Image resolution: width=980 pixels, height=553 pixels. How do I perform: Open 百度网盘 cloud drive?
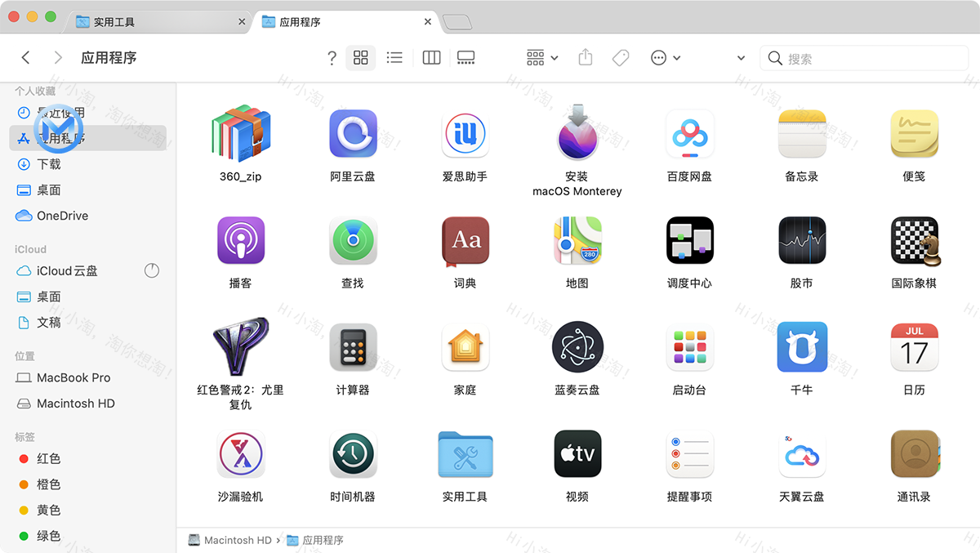tap(690, 133)
